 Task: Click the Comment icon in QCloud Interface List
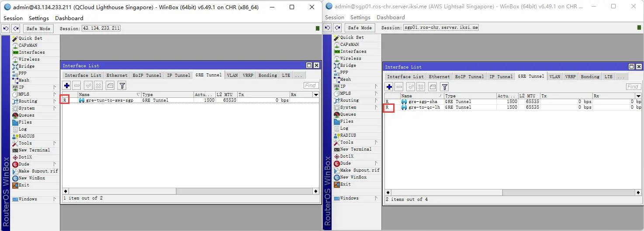pyautogui.click(x=111, y=86)
